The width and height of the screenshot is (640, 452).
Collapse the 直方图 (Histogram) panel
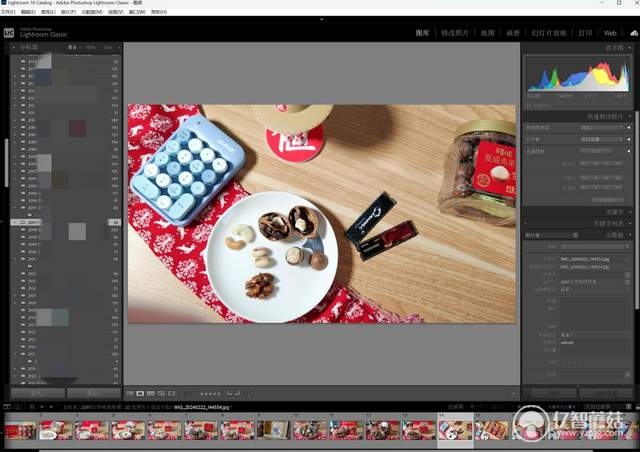pyautogui.click(x=630, y=48)
